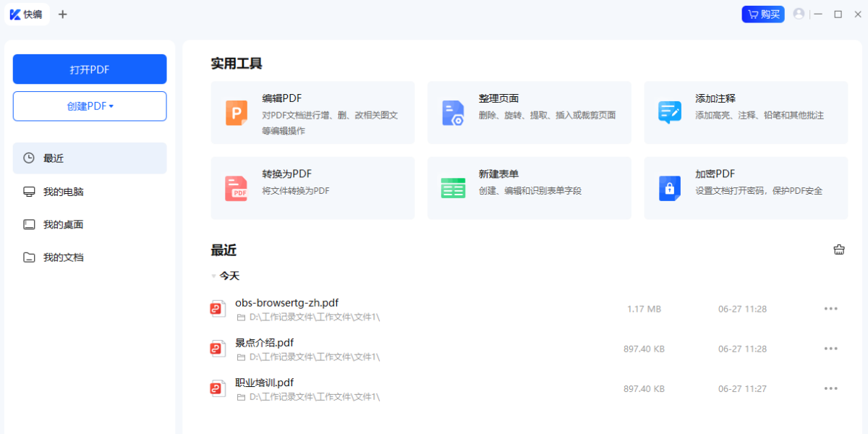This screenshot has width=868, height=434.
Task: Click the 新建表单 green form icon
Action: pyautogui.click(x=453, y=188)
